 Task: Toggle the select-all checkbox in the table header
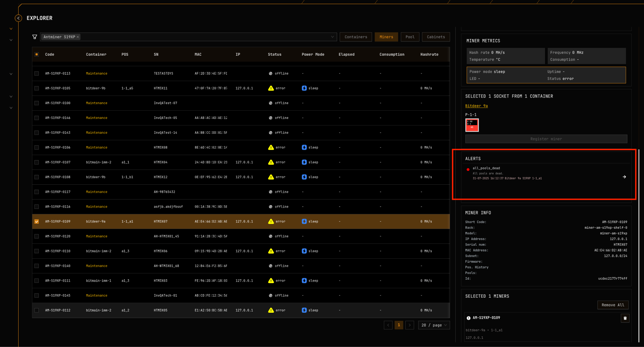(36, 54)
